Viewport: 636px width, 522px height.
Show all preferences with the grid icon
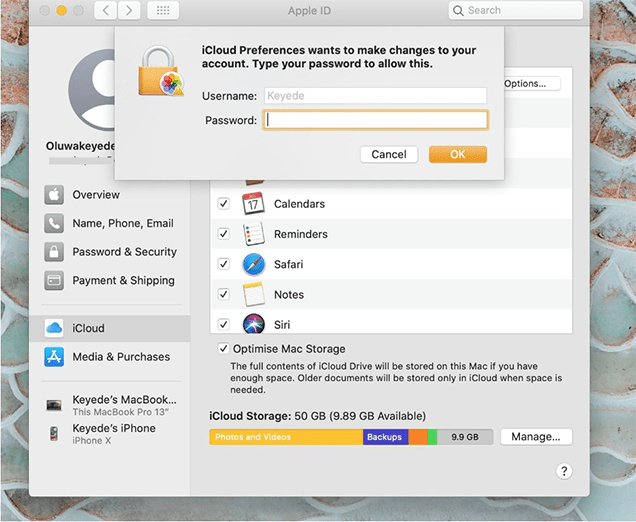[x=163, y=10]
